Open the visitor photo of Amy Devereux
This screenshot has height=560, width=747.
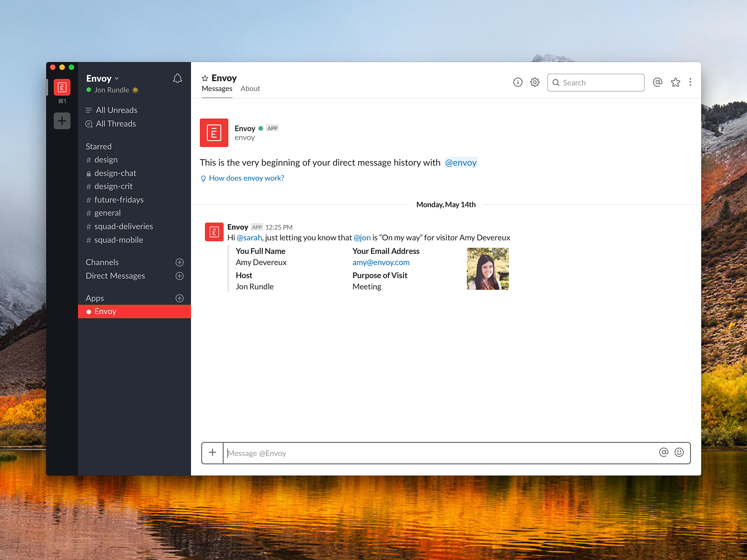click(x=488, y=269)
